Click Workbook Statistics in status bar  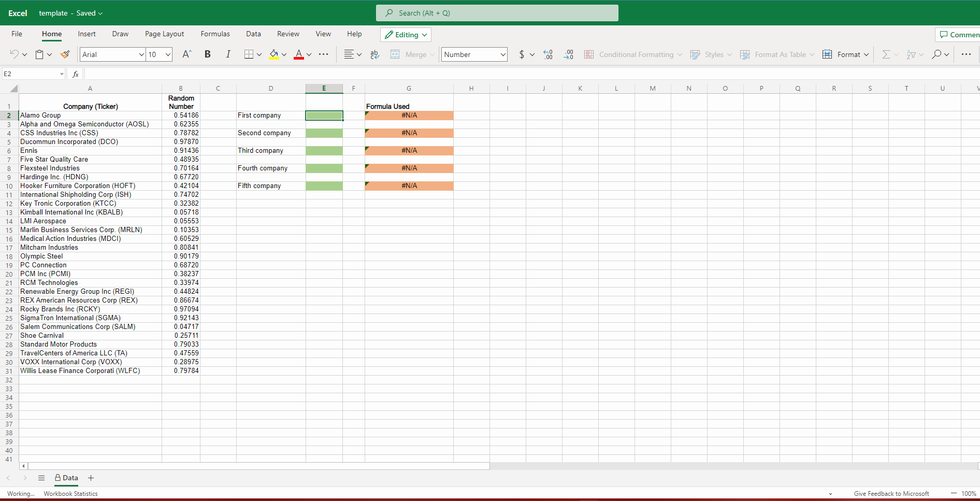pos(70,494)
